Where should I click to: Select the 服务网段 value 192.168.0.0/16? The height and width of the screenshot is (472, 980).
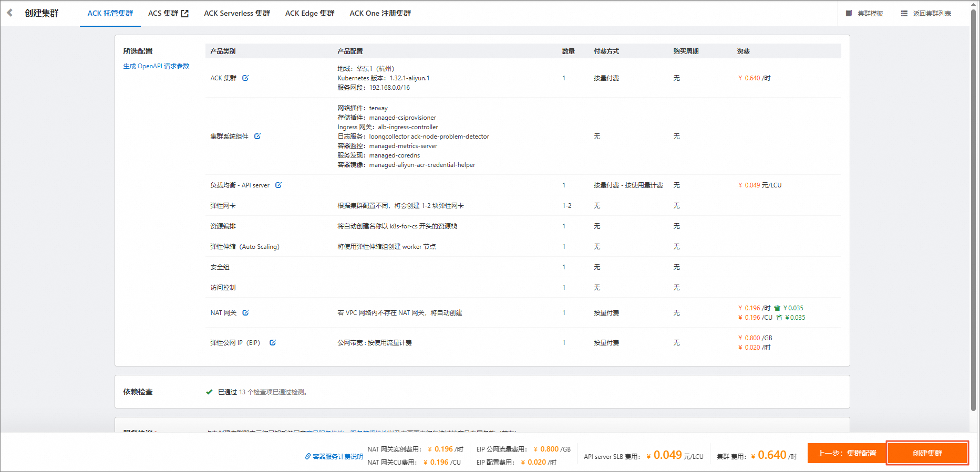[x=389, y=88]
